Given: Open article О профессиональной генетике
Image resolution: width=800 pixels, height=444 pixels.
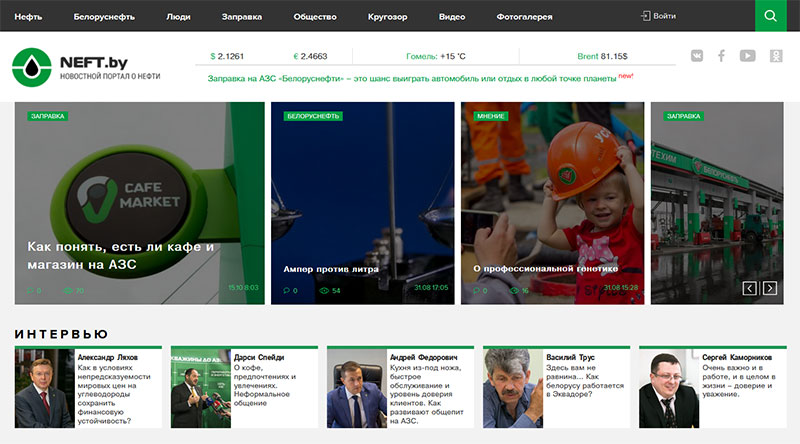Looking at the screenshot, I should [545, 268].
